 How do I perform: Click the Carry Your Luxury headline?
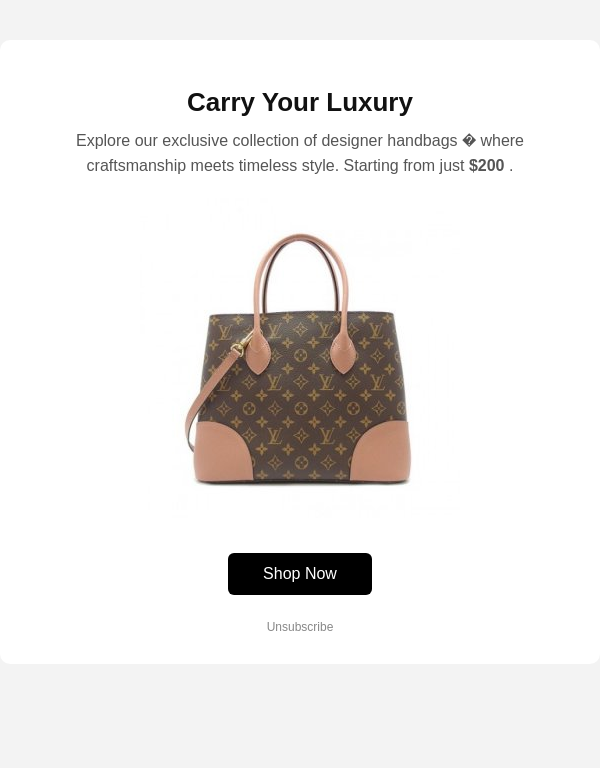[x=300, y=102]
